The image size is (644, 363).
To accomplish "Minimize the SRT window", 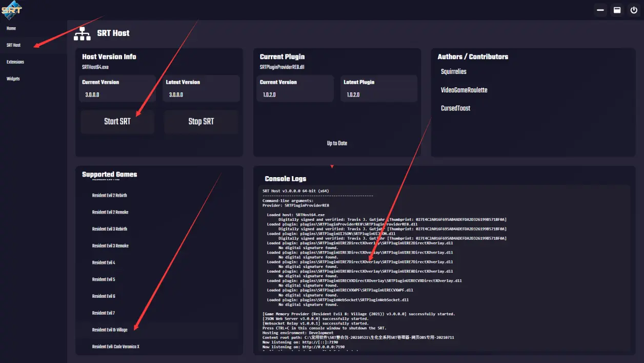I will click(600, 10).
